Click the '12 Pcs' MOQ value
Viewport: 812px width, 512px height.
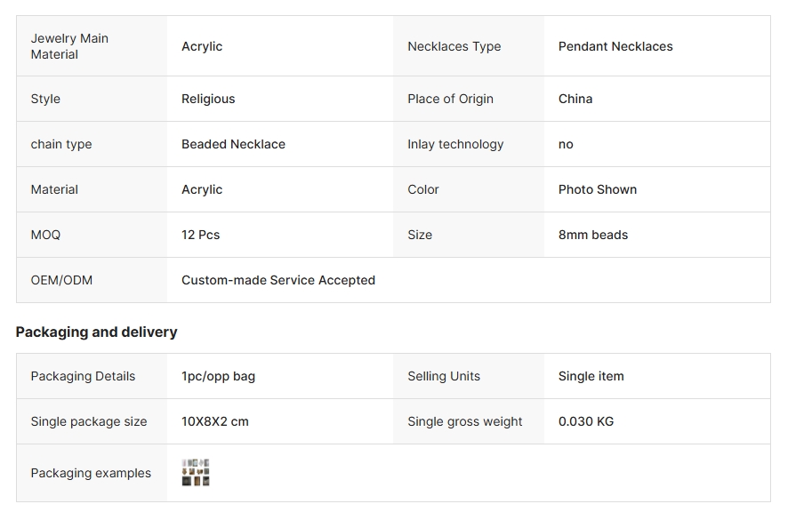[x=200, y=235]
